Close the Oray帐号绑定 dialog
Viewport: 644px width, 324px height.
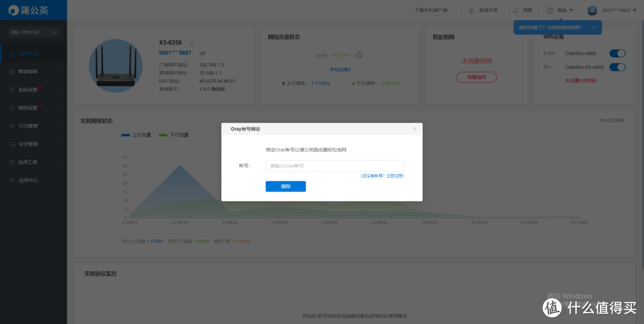pyautogui.click(x=414, y=129)
